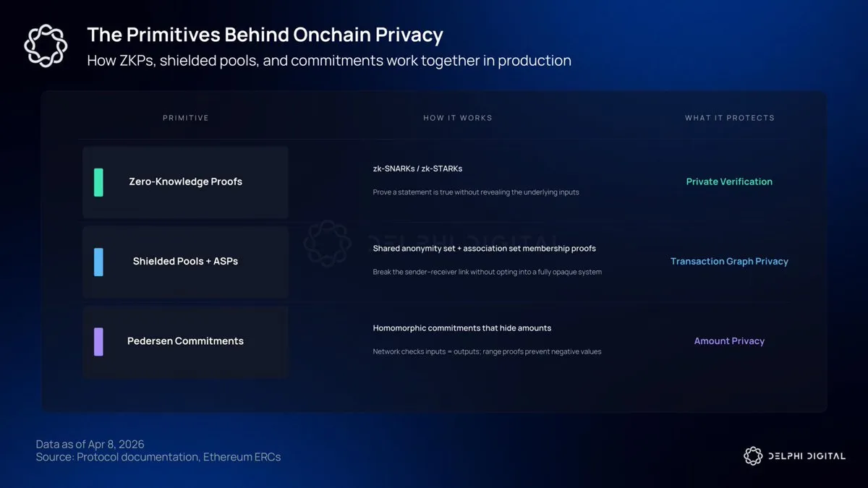Click the Private Verification label
Image resolution: width=868 pixels, height=488 pixels.
tap(729, 182)
